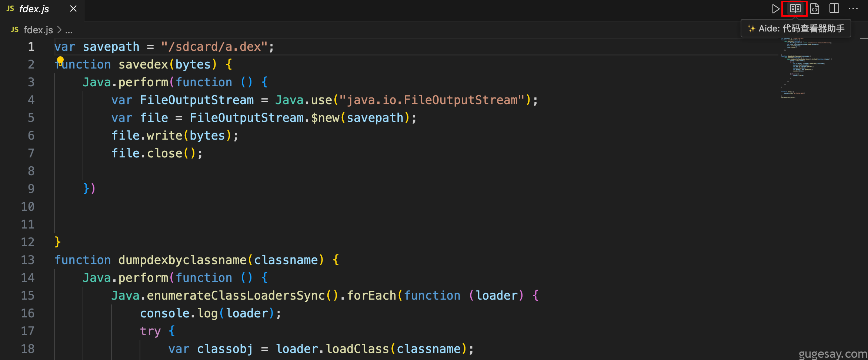This screenshot has width=868, height=360.
Task: Split the editor to the right
Action: coord(834,9)
